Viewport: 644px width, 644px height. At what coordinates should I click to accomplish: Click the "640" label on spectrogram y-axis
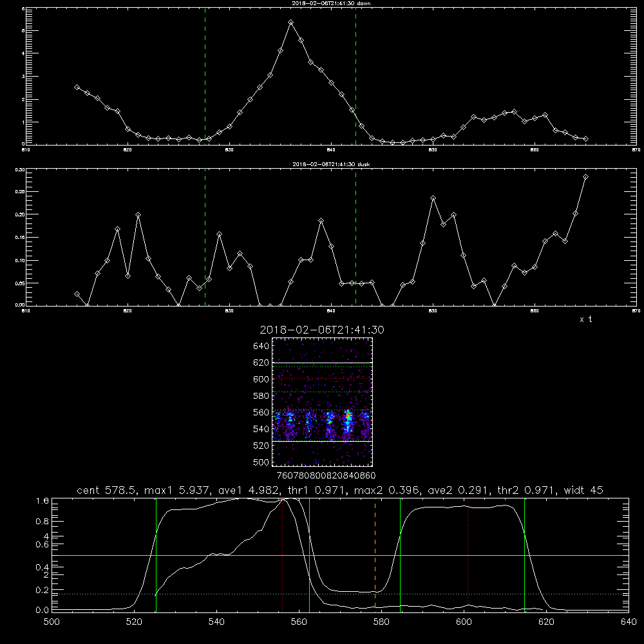click(261, 346)
